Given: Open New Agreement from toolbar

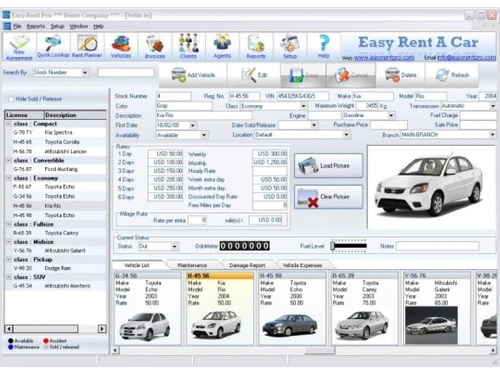Looking at the screenshot, I should coord(19,47).
